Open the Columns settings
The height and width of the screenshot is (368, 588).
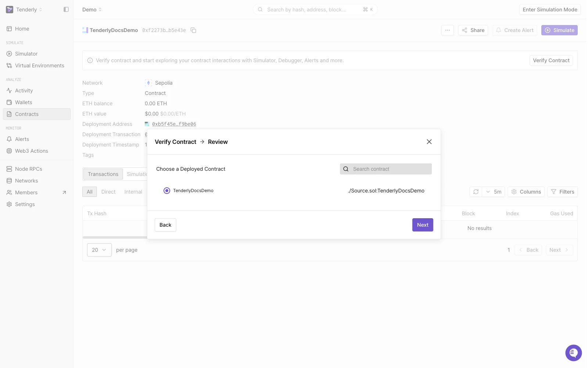pyautogui.click(x=526, y=192)
